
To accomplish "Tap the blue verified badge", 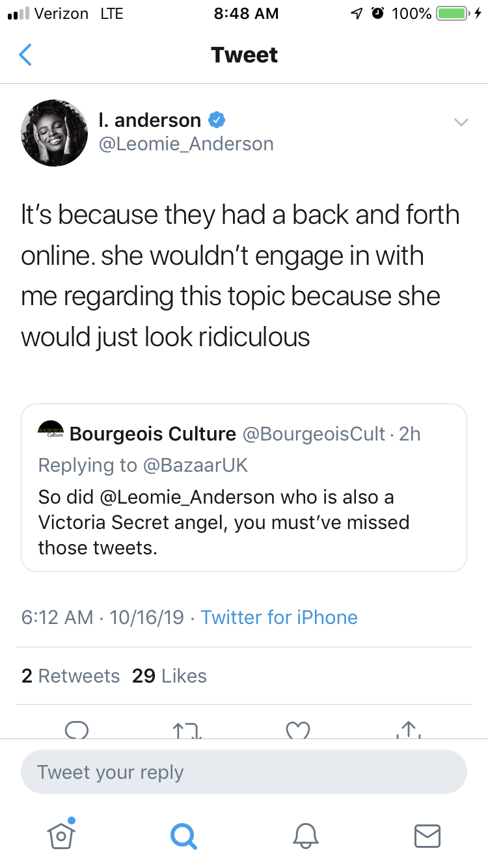I will click(x=217, y=120).
